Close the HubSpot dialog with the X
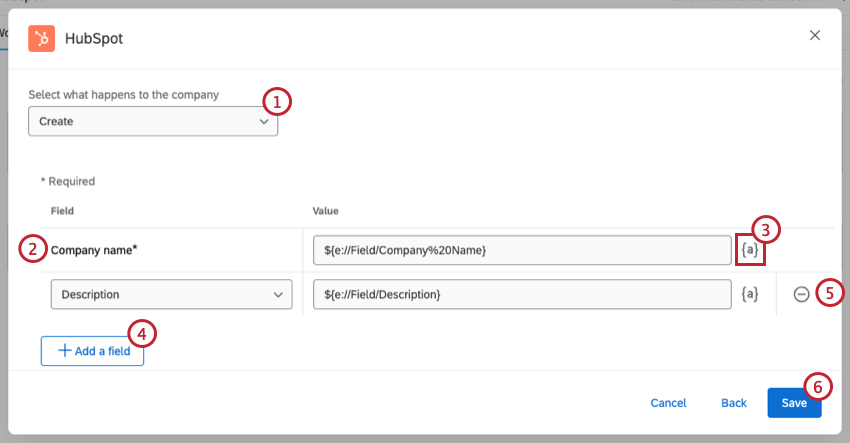This screenshot has height=443, width=850. pos(815,36)
